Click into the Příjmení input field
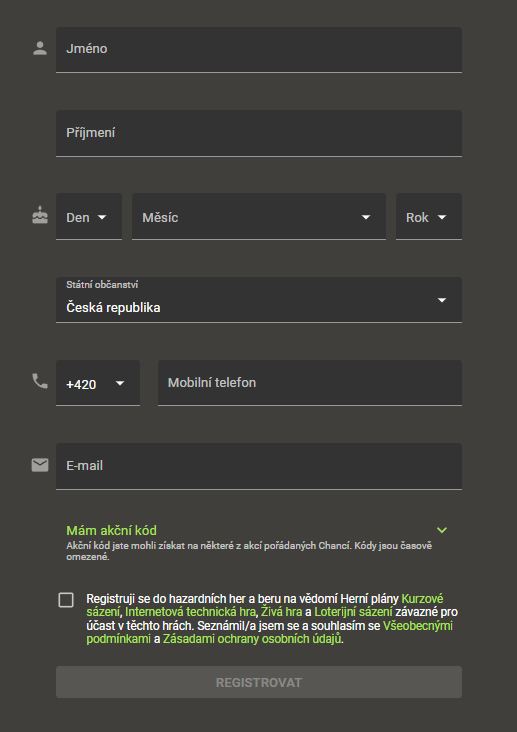This screenshot has width=517, height=732. click(x=259, y=133)
